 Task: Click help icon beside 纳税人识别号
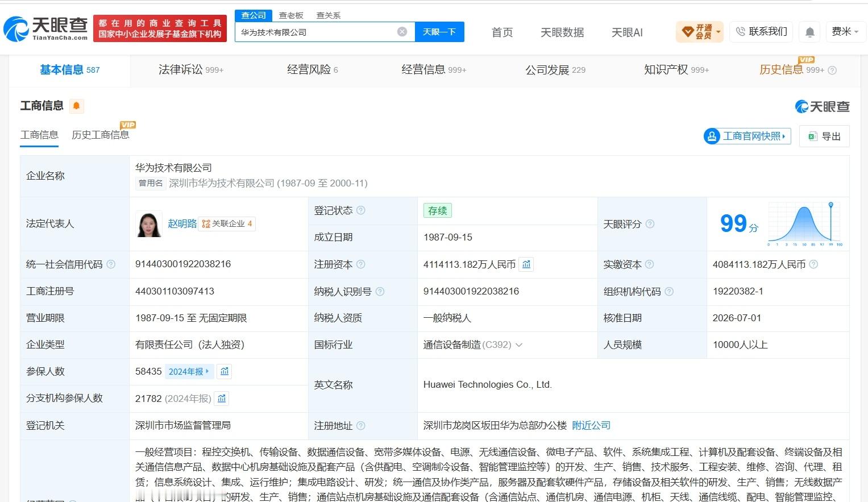click(x=380, y=292)
